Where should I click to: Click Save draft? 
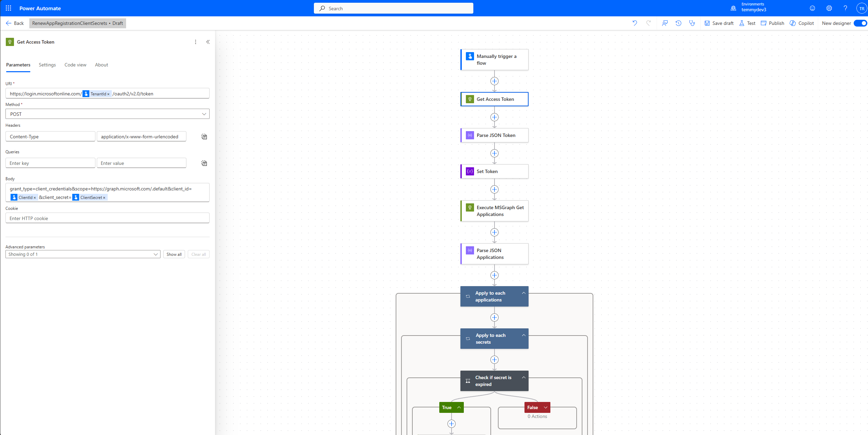tap(719, 23)
